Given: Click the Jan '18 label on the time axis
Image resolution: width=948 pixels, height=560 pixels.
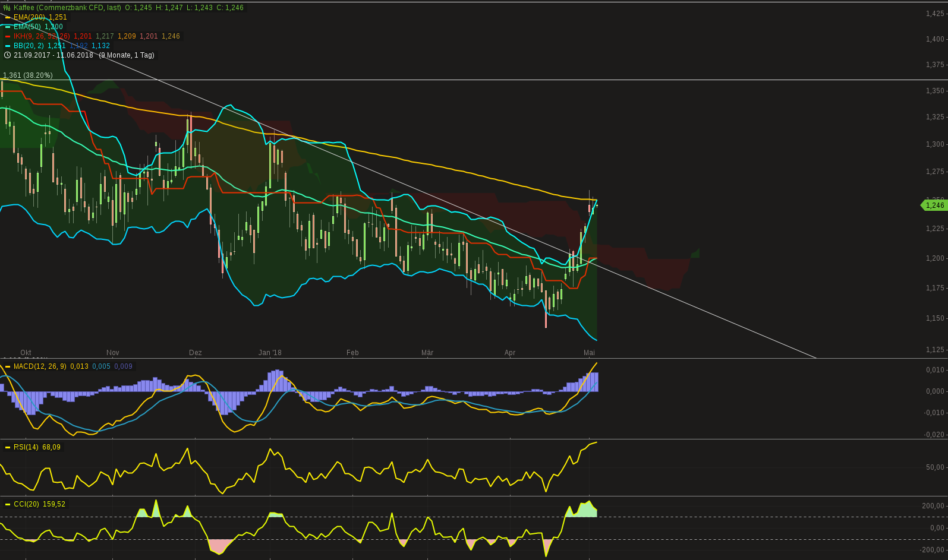Looking at the screenshot, I should [x=270, y=353].
